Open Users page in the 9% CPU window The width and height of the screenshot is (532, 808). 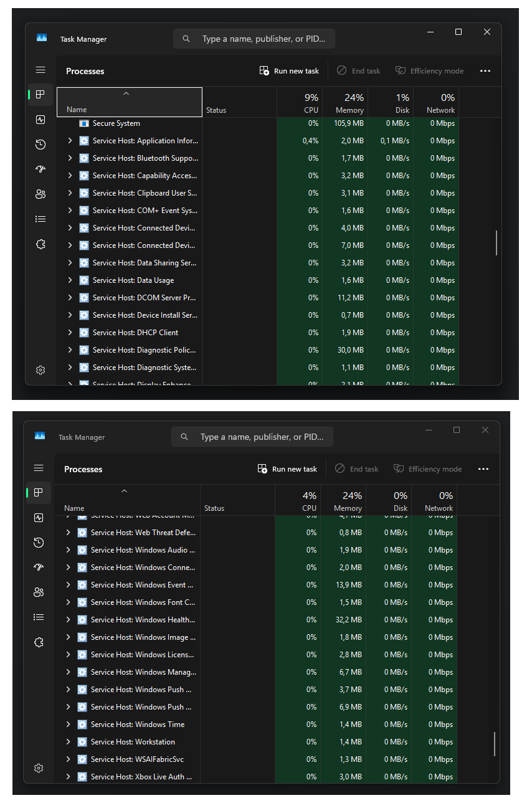coord(40,194)
